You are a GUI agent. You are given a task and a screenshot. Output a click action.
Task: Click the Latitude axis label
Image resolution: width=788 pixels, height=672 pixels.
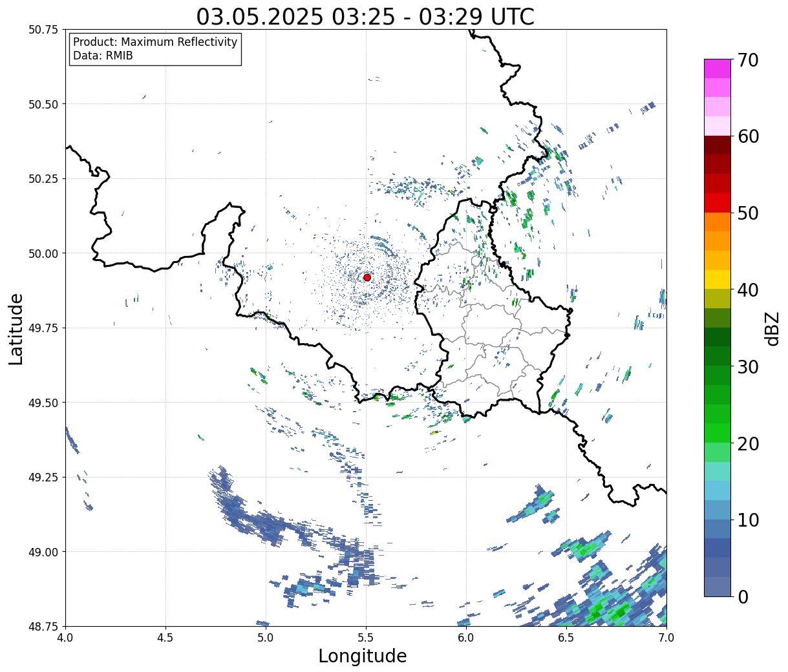pos(16,328)
